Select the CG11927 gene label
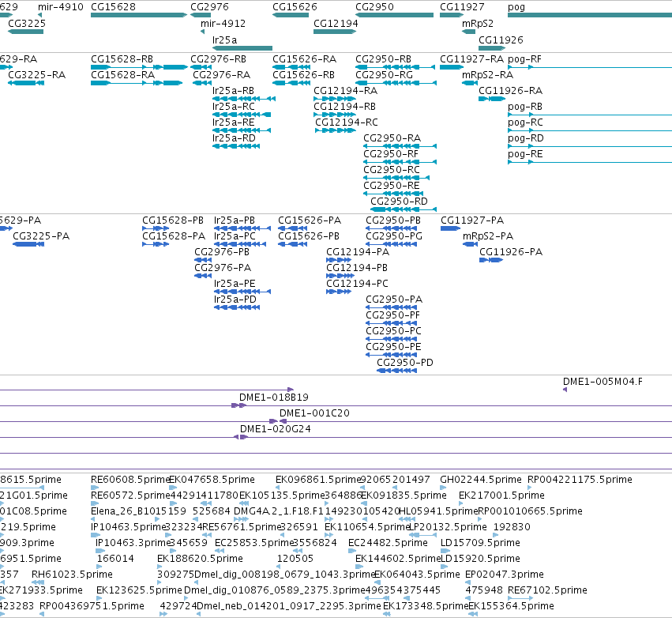This screenshot has width=672, height=618. point(462,7)
